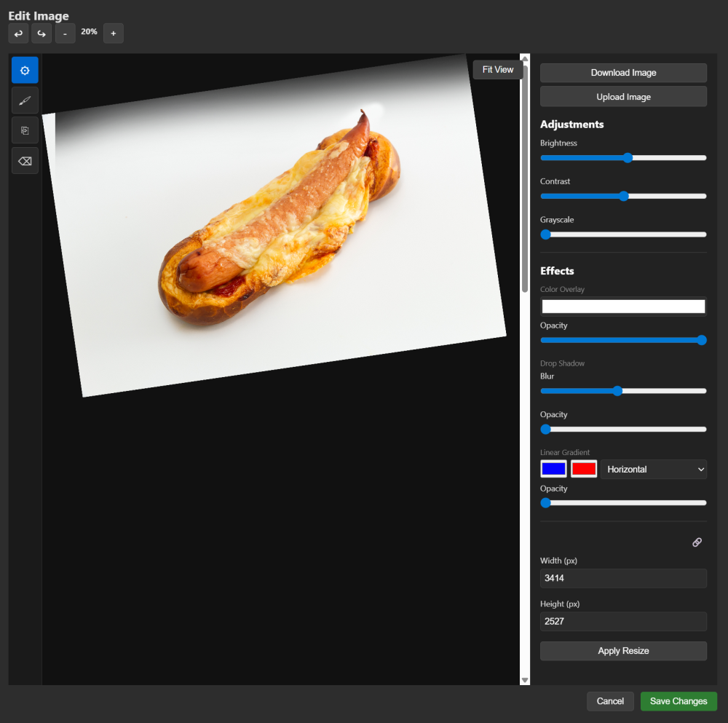This screenshot has width=728, height=723.
Task: Click the Brightness slider handle
Action: [628, 158]
